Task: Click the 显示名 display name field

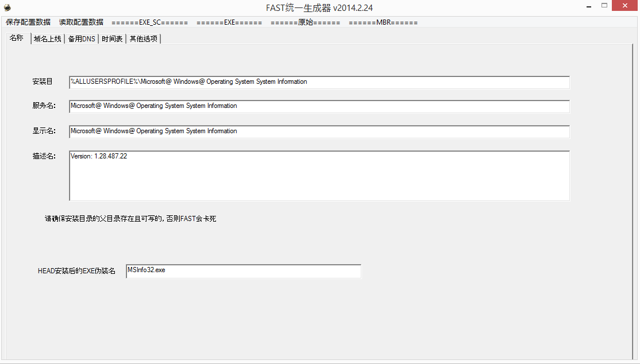Action: click(x=319, y=131)
